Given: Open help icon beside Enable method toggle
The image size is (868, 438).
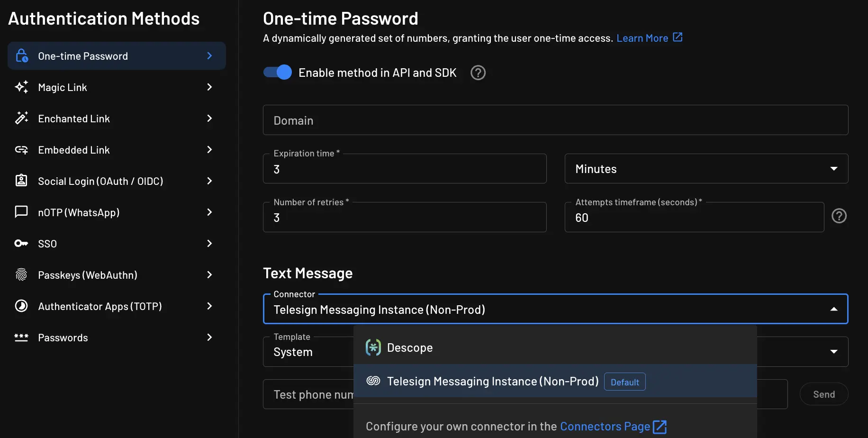Looking at the screenshot, I should pos(478,73).
